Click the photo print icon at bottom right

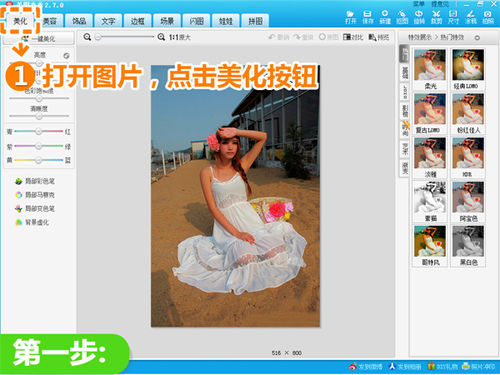click(466, 366)
